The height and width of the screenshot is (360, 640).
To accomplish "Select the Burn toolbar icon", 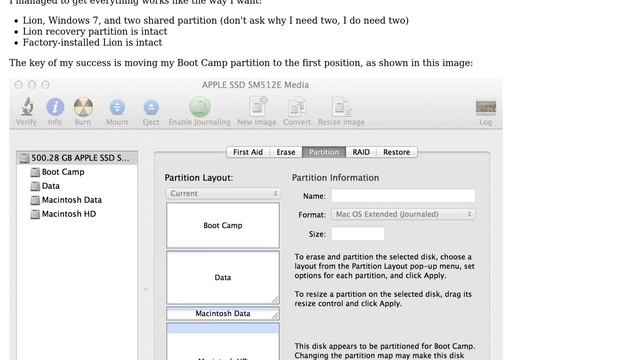I will [83, 107].
